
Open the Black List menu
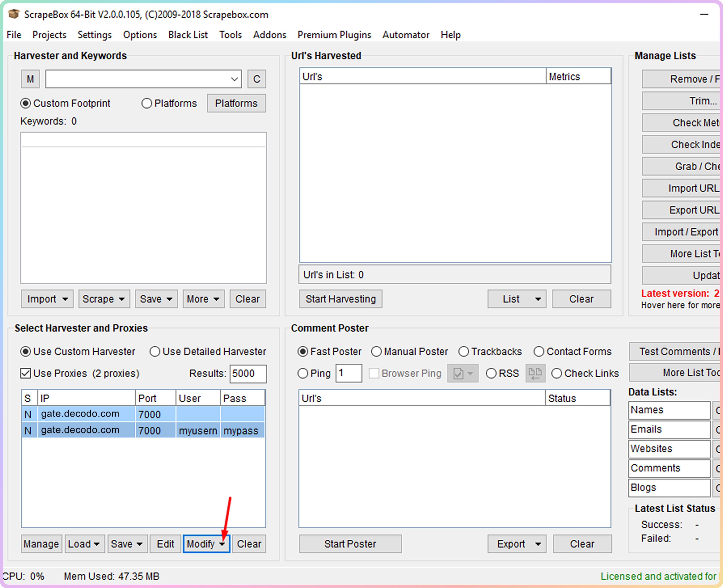coord(188,35)
